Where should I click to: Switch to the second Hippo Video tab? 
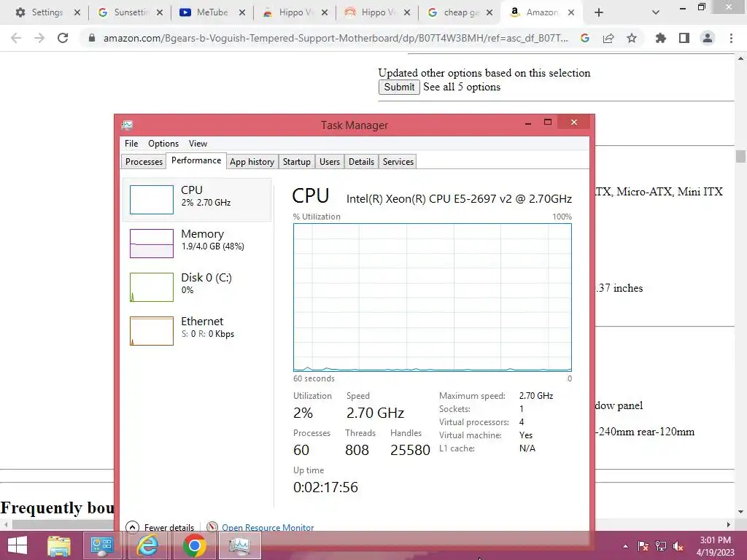tap(377, 12)
